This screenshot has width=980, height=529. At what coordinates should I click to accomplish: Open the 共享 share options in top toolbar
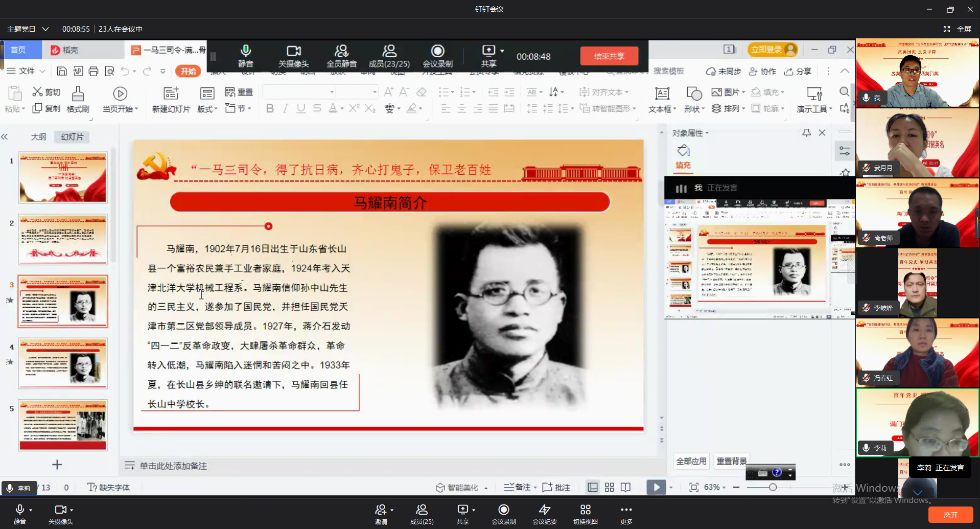(x=489, y=56)
